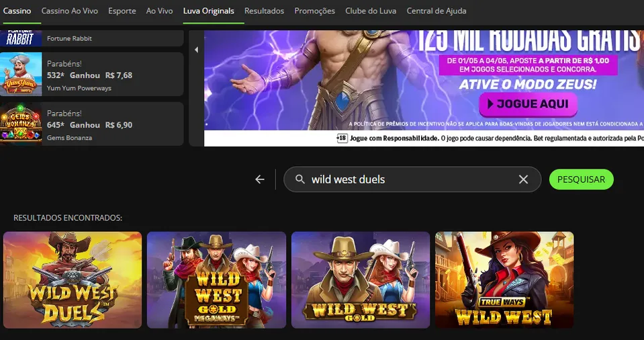Click the JOGUE AQUI banner button
This screenshot has height=340, width=644.
pyautogui.click(x=528, y=104)
